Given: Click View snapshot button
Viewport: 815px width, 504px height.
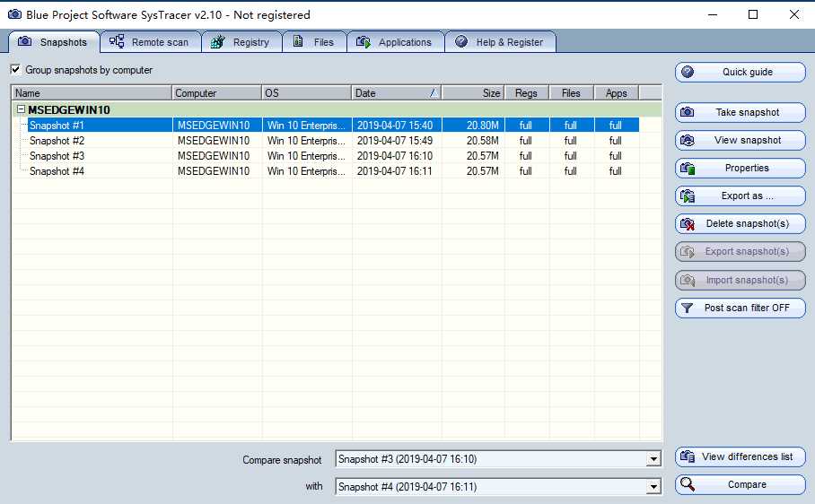Looking at the screenshot, I should point(741,140).
